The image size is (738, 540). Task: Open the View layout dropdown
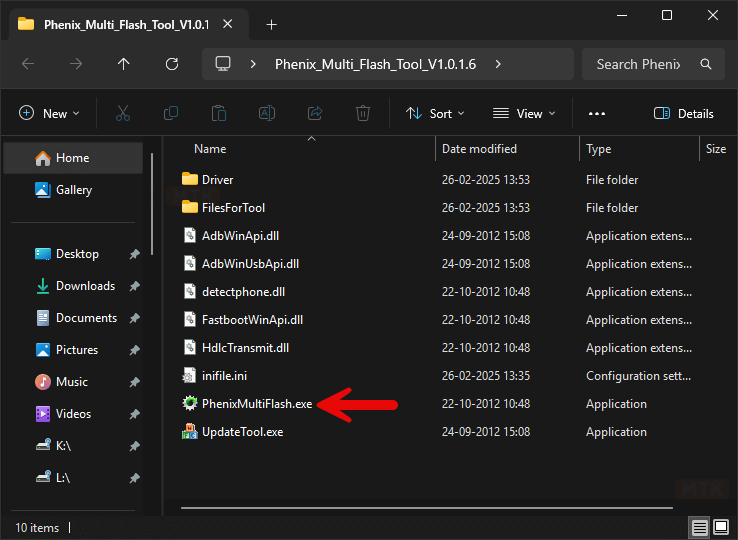point(524,114)
